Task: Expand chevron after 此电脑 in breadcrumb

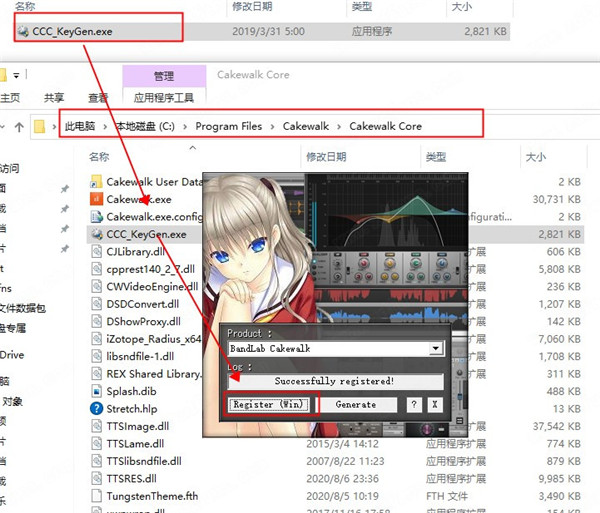Action: coord(105,127)
